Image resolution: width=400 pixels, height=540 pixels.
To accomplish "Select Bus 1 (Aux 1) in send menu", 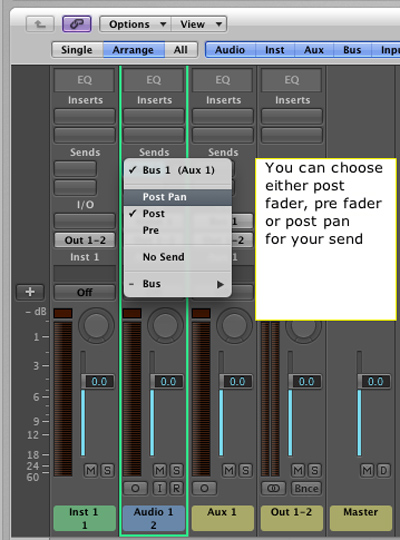I will point(178,170).
